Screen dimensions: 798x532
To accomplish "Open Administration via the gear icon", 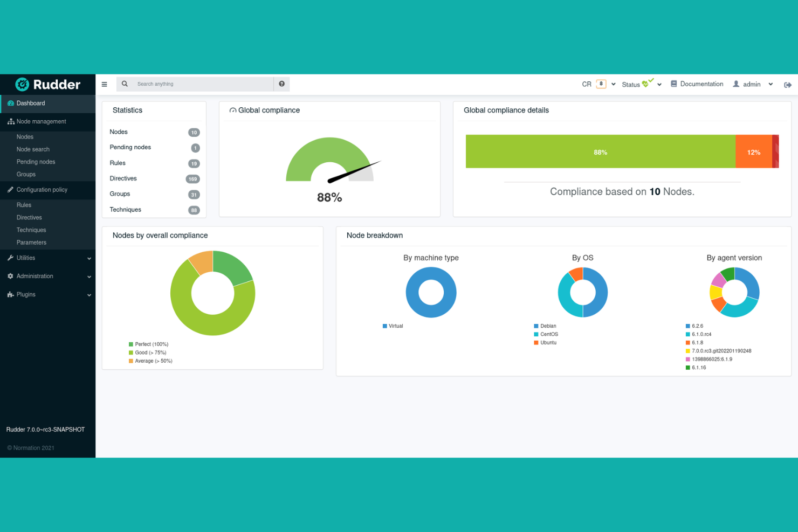I will [10, 276].
